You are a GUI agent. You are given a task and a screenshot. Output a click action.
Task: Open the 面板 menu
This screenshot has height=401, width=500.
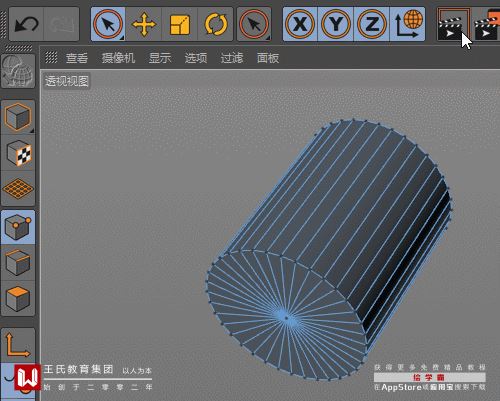tap(268, 58)
